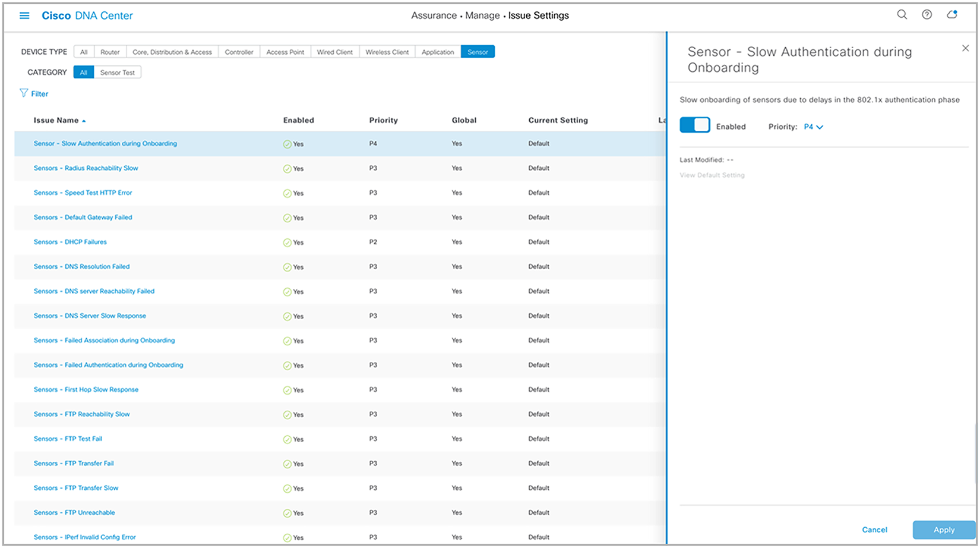Open Sensors - Default Gateway Failed
The height and width of the screenshot is (548, 980).
[83, 218]
